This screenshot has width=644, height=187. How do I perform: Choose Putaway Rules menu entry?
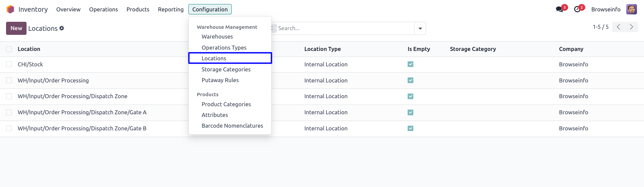220,80
